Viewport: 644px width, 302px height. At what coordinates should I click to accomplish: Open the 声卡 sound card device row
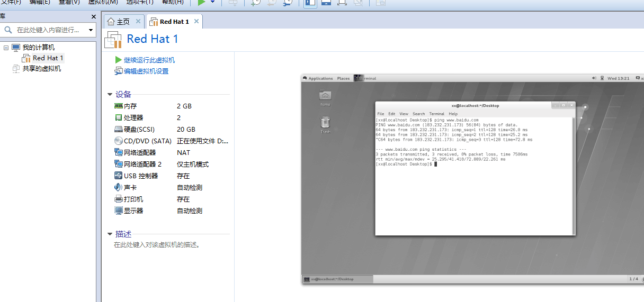coord(172,188)
